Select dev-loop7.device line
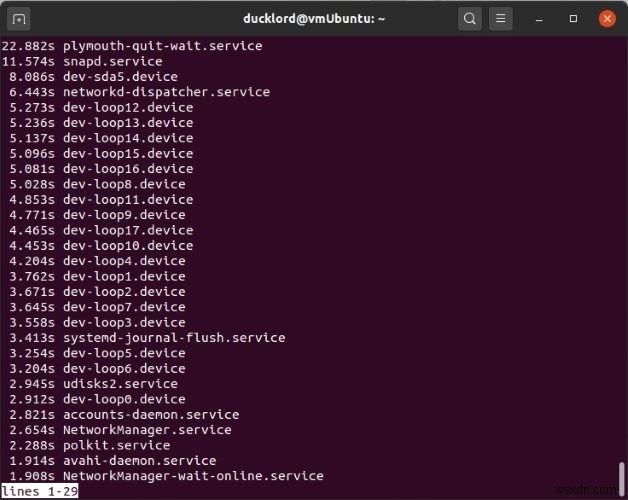 97,307
